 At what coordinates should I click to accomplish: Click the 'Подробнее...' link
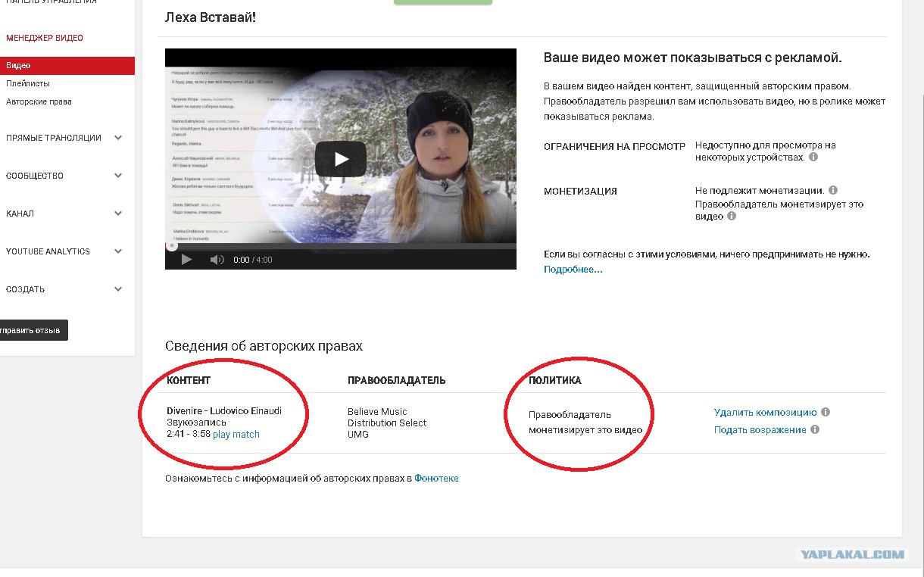coord(573,270)
